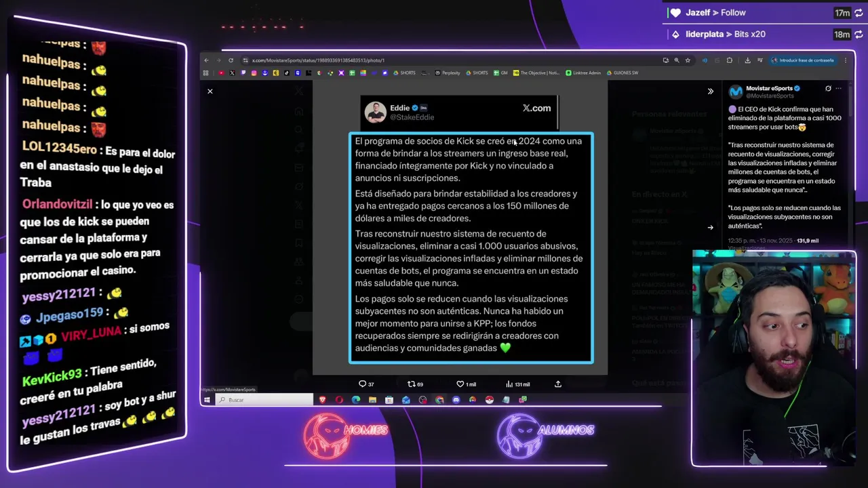Viewport: 868px width, 488px height.
Task: View analytics showing 131 mil views
Action: tap(517, 384)
